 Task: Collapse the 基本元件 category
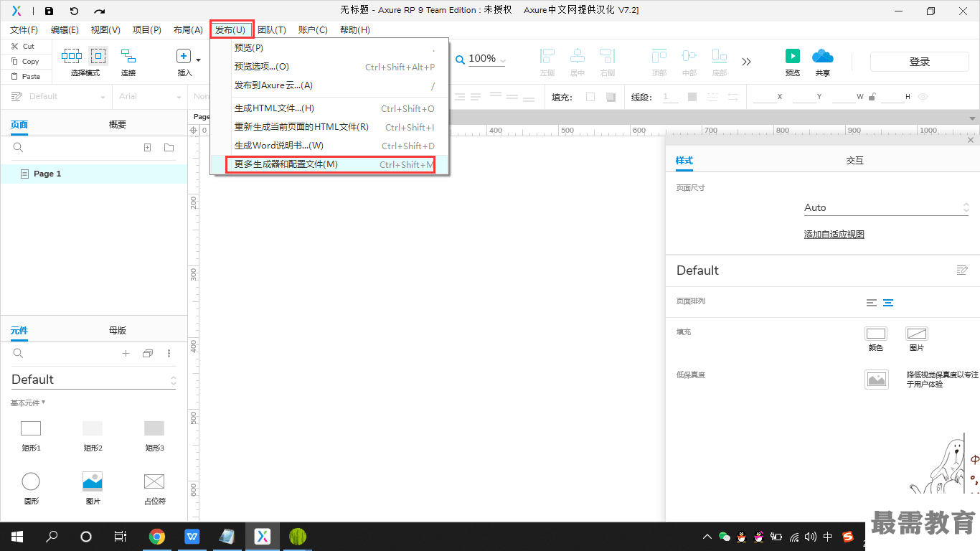(x=28, y=402)
